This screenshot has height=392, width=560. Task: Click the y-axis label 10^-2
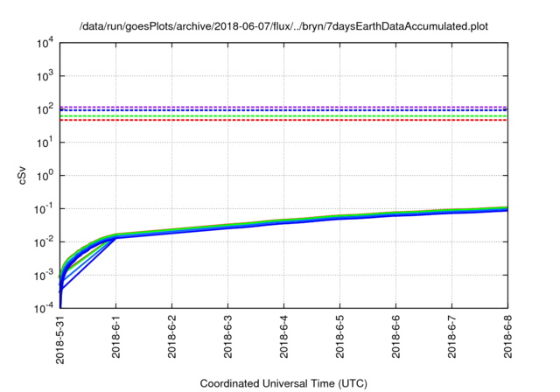(x=44, y=241)
